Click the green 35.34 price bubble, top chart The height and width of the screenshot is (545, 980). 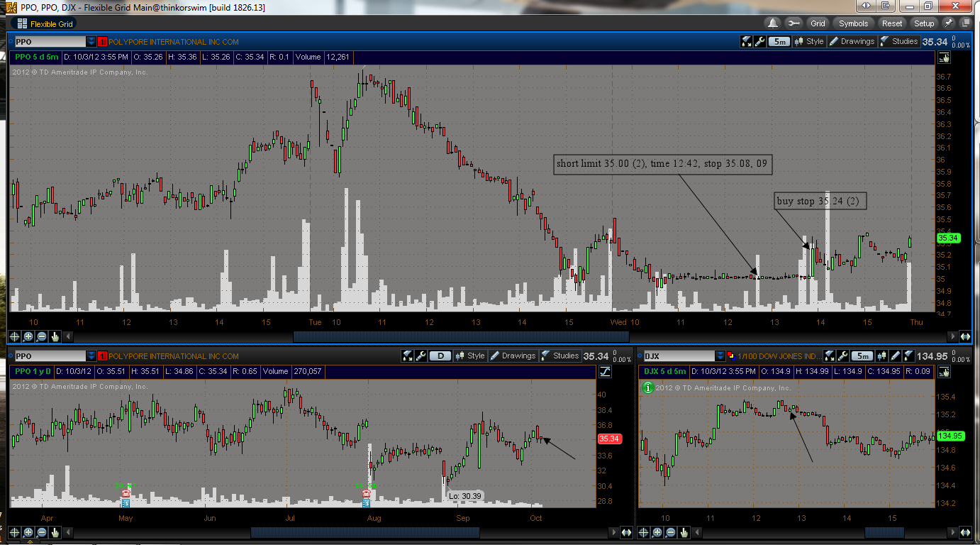click(x=948, y=238)
